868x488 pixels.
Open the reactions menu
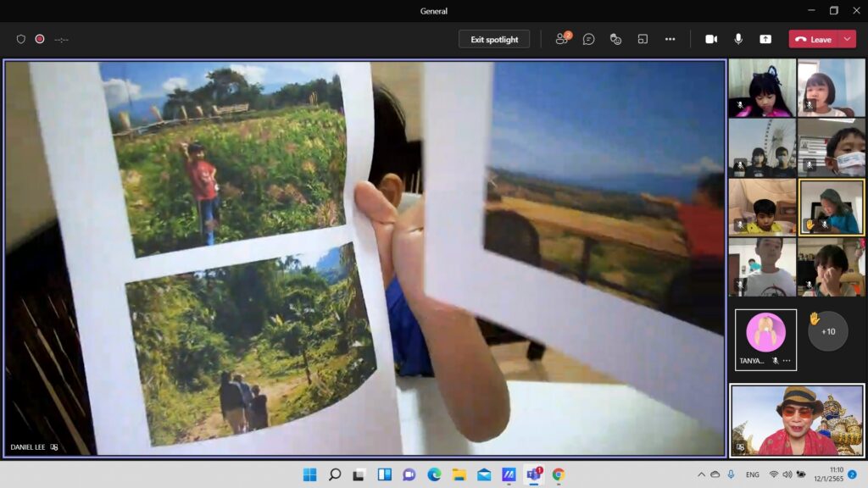tap(615, 39)
